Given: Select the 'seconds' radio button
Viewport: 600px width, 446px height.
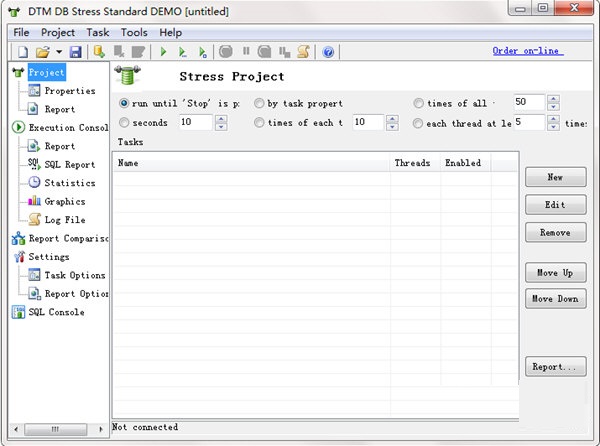Looking at the screenshot, I should (x=124, y=122).
